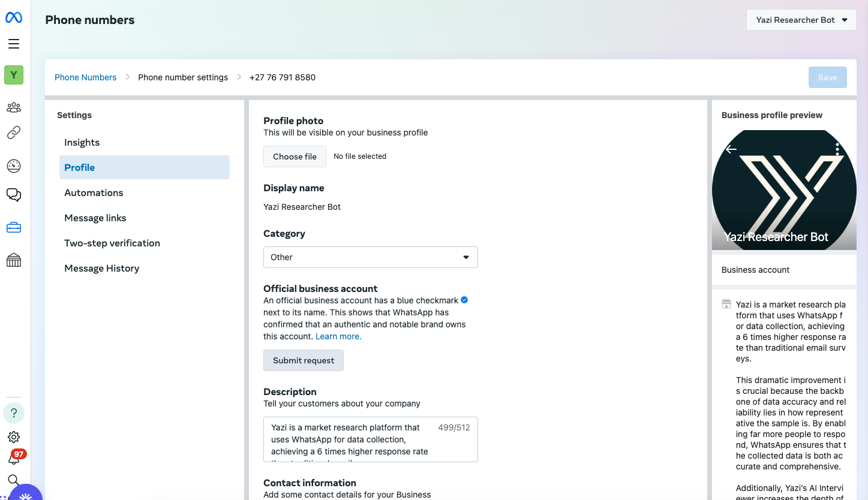
Task: Open the help question mark icon
Action: click(x=14, y=413)
